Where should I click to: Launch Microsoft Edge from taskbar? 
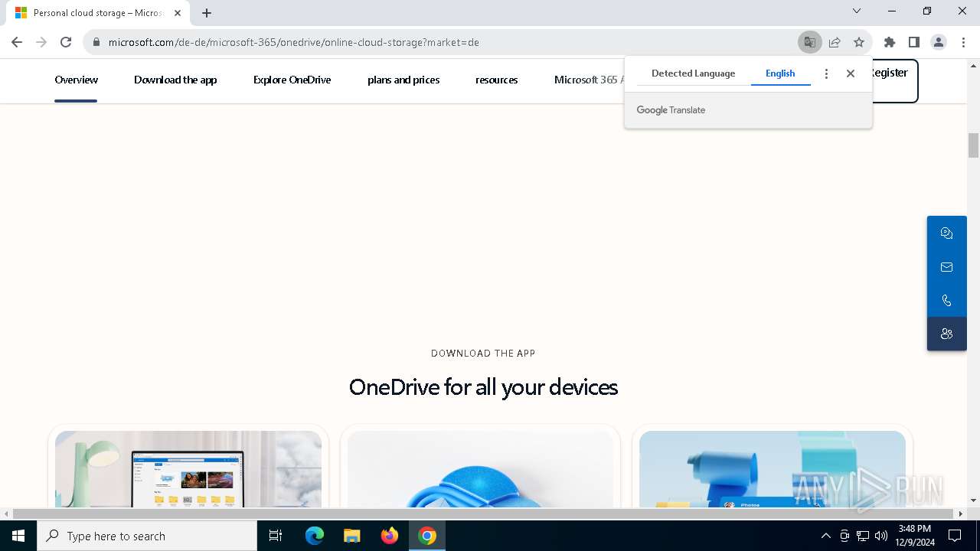(x=315, y=536)
